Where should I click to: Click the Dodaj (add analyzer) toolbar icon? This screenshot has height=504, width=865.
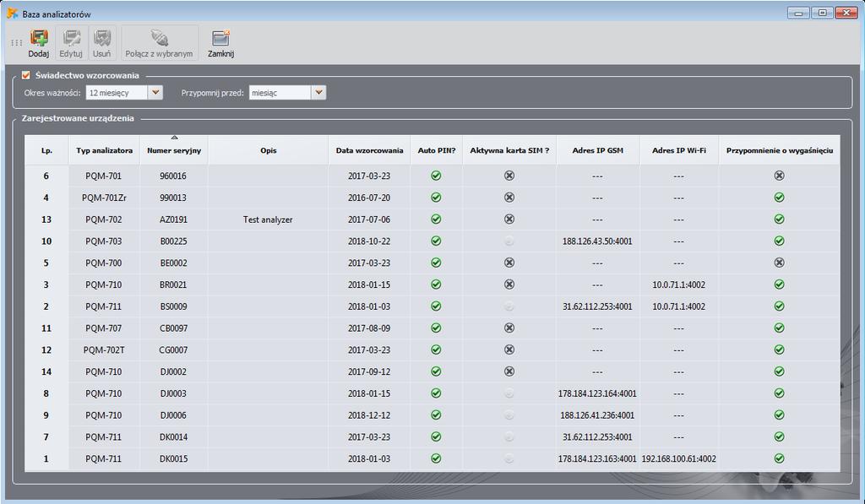tap(39, 39)
